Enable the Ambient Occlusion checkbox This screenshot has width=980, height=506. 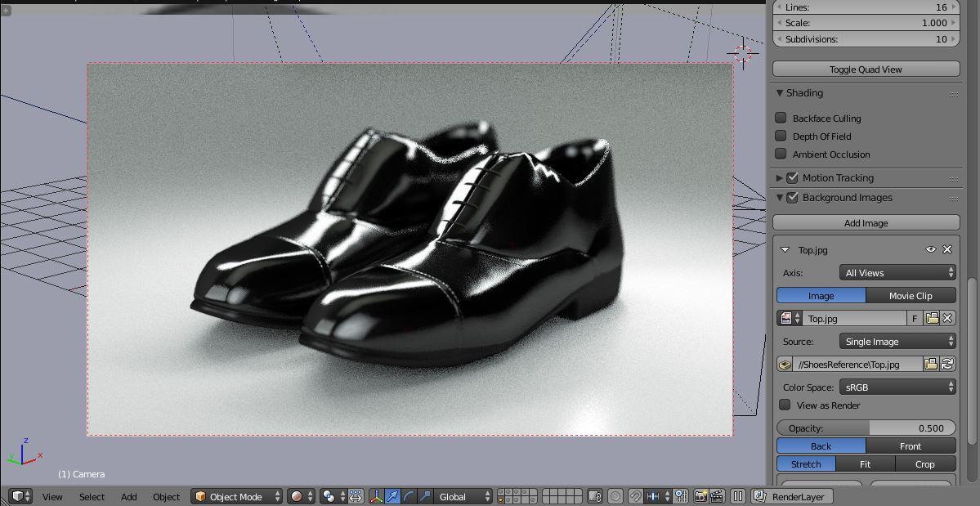(x=781, y=154)
